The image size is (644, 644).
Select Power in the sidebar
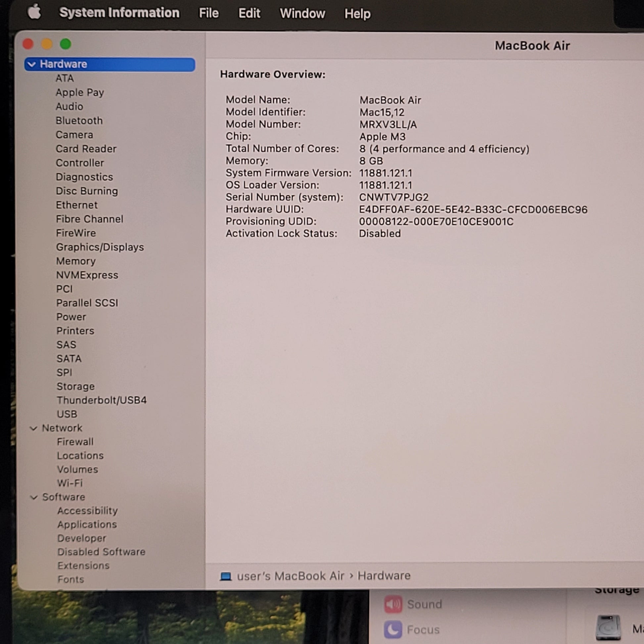coord(71,317)
